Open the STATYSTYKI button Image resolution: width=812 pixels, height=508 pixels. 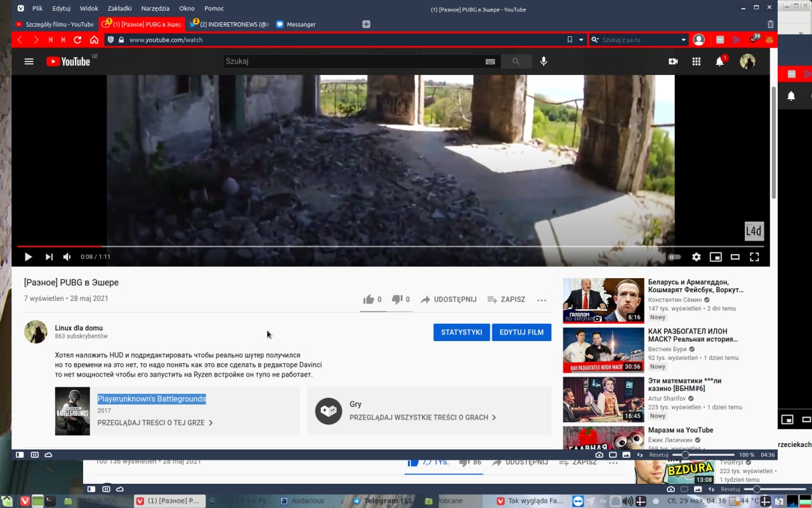point(461,332)
